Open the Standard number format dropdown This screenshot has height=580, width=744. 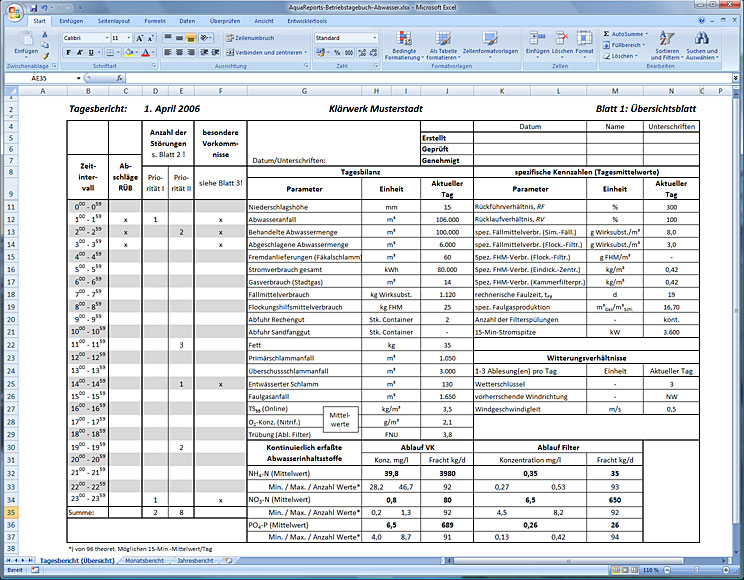pyautogui.click(x=374, y=37)
